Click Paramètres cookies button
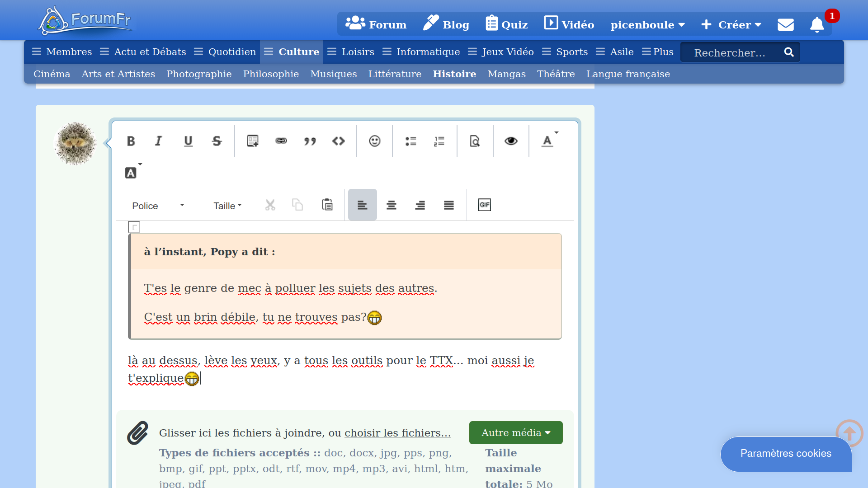This screenshot has width=868, height=488. 786,454
